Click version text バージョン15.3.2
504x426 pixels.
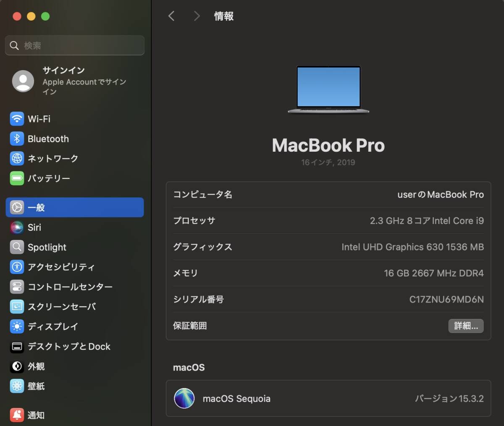click(x=449, y=398)
